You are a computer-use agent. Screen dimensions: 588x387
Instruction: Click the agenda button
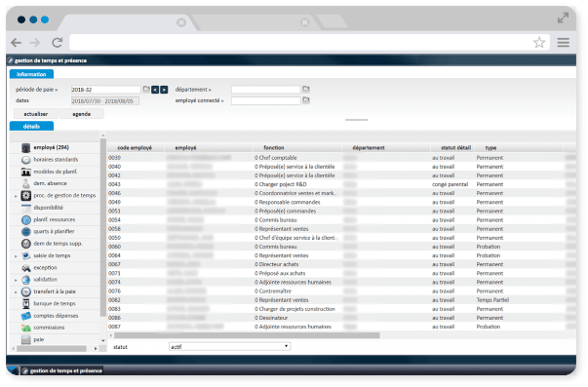[82, 114]
